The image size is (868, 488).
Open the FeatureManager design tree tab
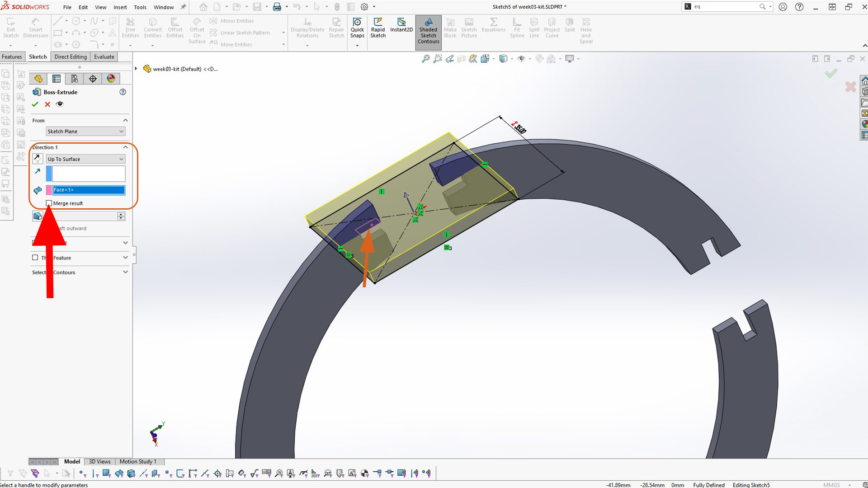pyautogui.click(x=38, y=79)
